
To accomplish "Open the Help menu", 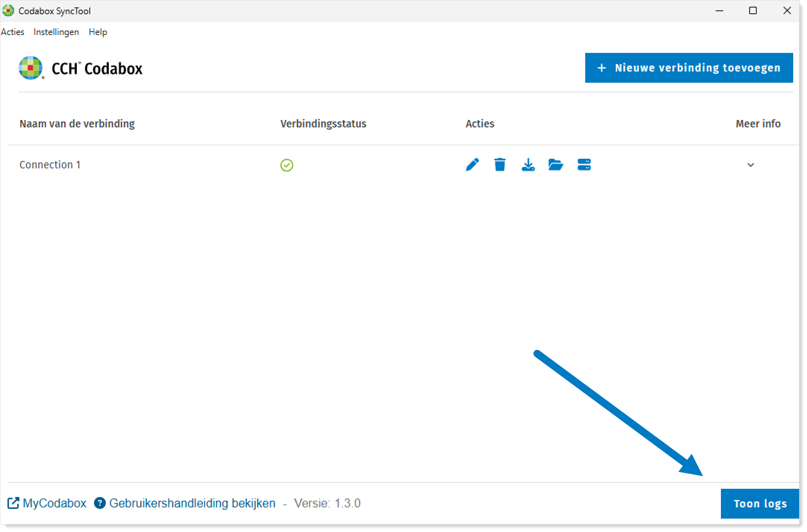I will pyautogui.click(x=98, y=32).
